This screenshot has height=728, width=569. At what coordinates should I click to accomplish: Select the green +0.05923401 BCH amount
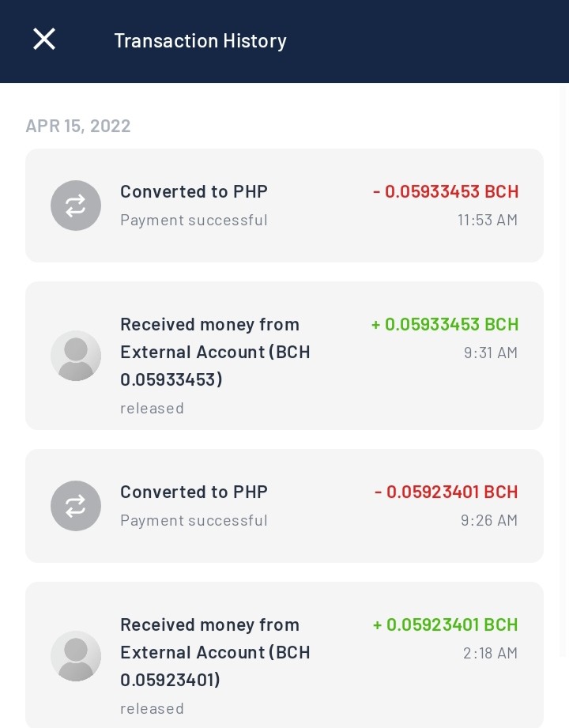tap(445, 624)
